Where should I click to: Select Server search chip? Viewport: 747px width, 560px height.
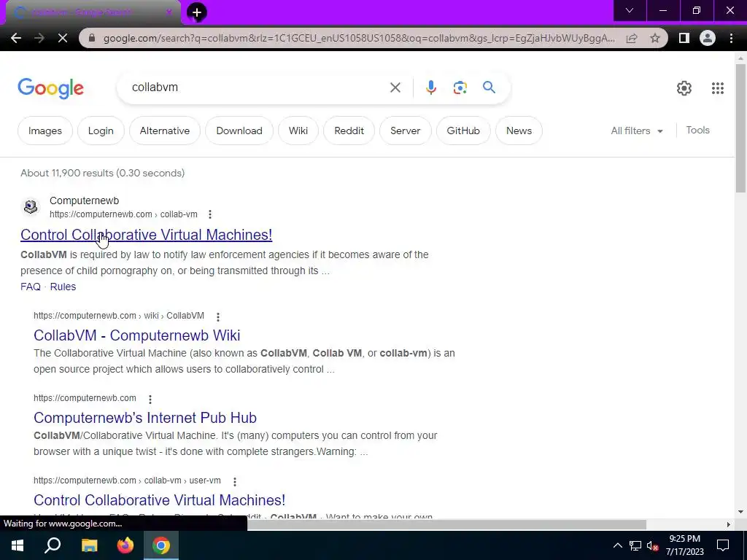click(x=406, y=131)
